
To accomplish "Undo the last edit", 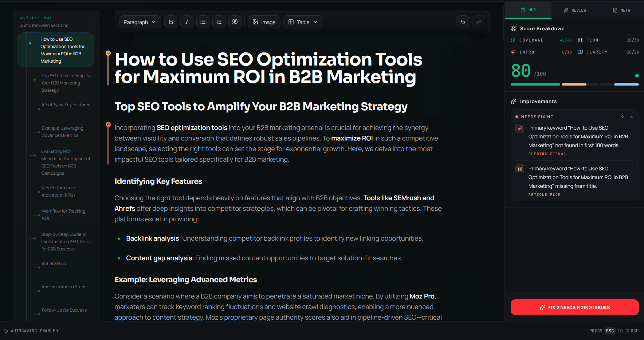I will (x=463, y=22).
